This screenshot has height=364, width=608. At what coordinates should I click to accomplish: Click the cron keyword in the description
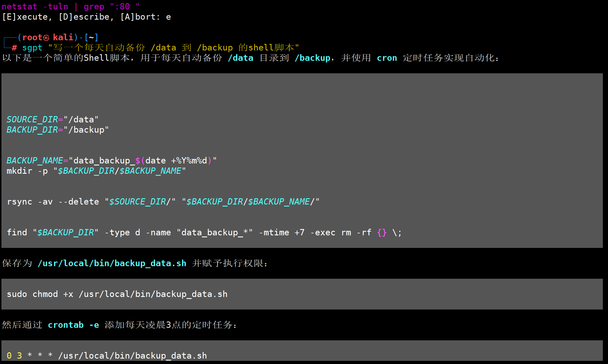coord(387,58)
